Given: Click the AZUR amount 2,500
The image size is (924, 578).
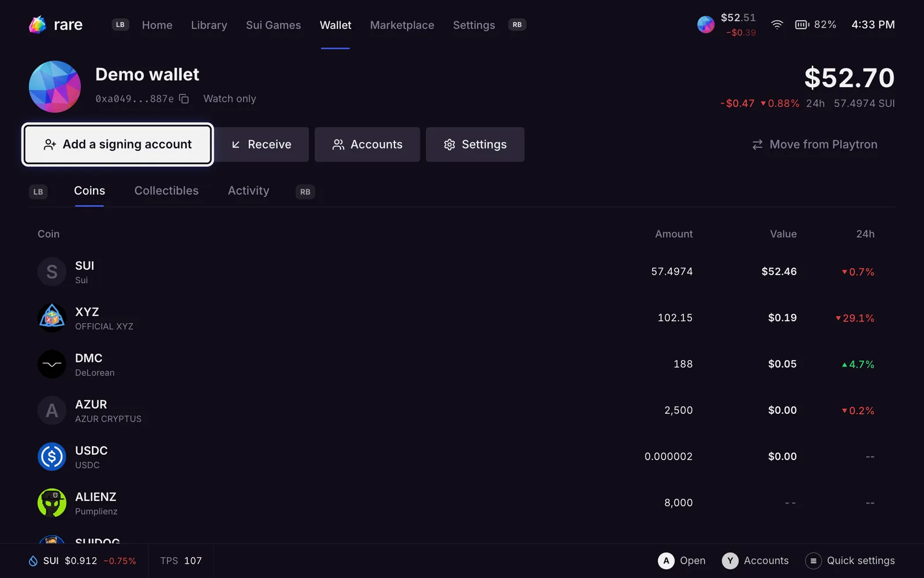Looking at the screenshot, I should (679, 410).
